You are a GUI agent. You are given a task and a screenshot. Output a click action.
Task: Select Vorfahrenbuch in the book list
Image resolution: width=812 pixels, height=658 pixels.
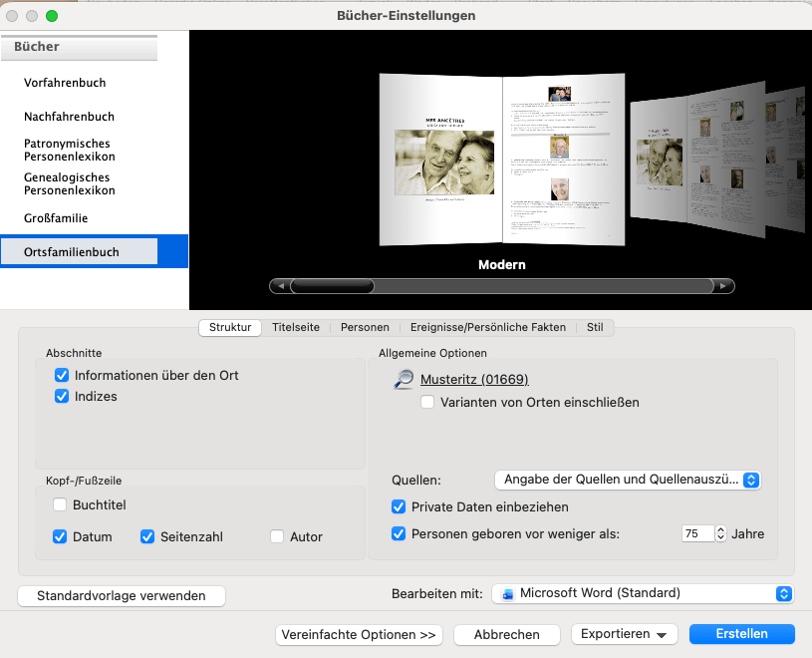[65, 83]
